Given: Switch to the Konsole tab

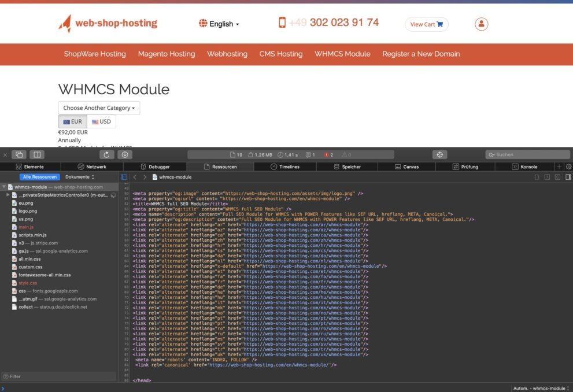Looking at the screenshot, I should 524,167.
